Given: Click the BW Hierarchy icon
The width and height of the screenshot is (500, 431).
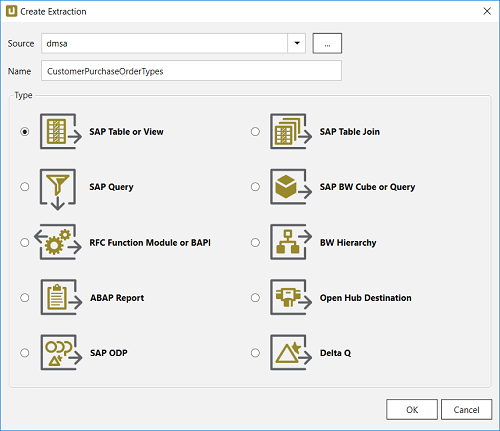Looking at the screenshot, I should 291,242.
